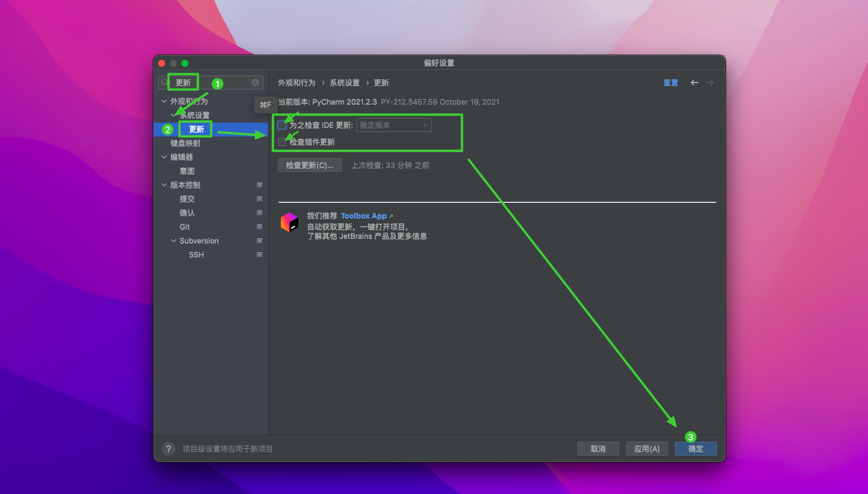Click 上次检查: 33 分钟 之前 text
The width and height of the screenshot is (868, 494).
pos(390,165)
